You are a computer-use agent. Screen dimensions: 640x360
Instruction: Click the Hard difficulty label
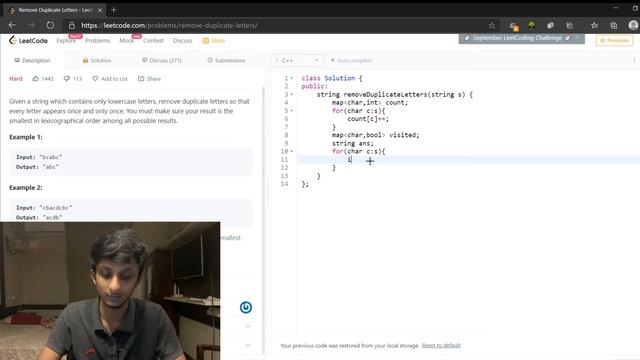coord(16,78)
